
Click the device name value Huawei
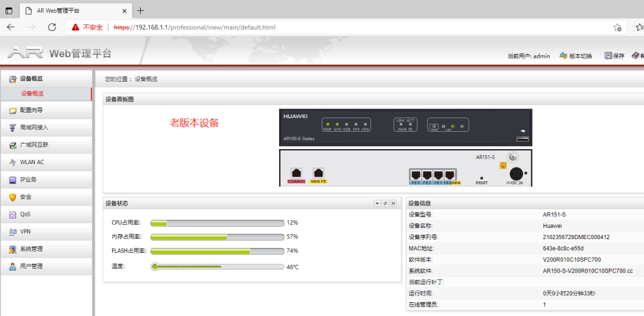click(552, 226)
